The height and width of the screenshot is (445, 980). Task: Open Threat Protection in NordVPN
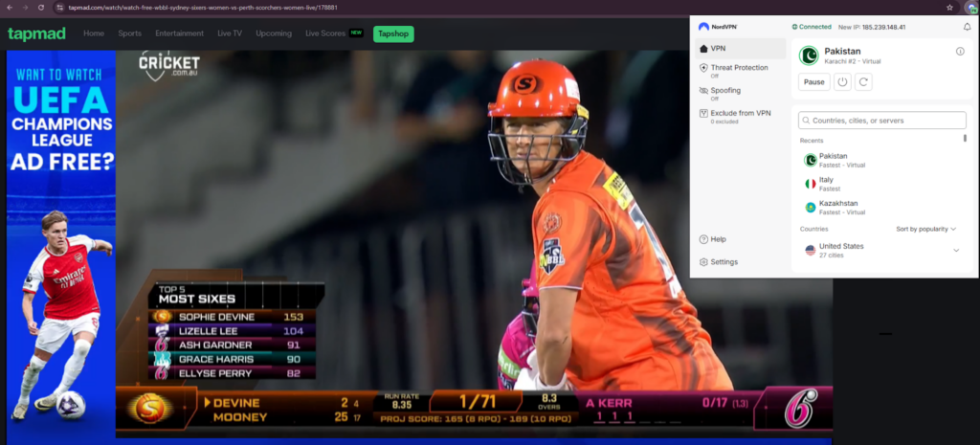(741, 71)
